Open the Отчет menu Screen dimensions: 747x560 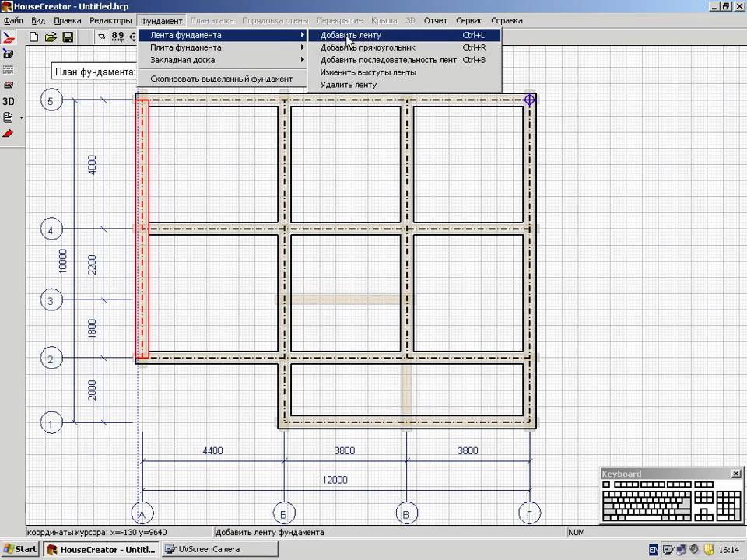tap(436, 20)
